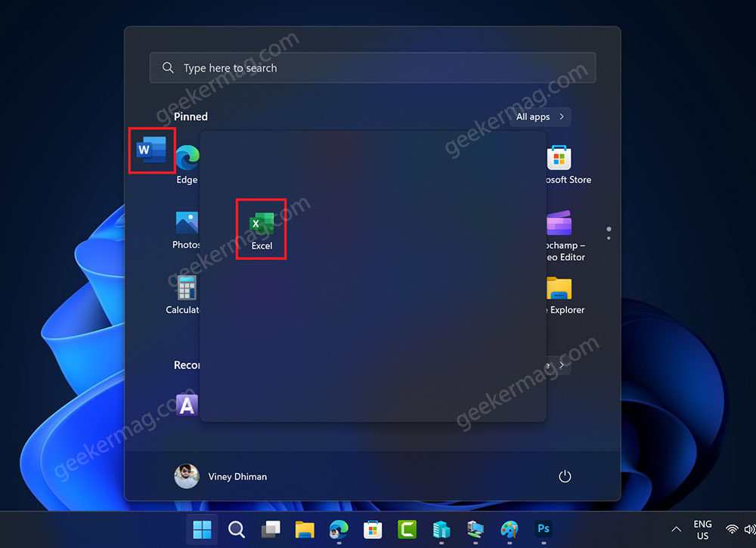Open the ENG US language switcher

[702, 530]
